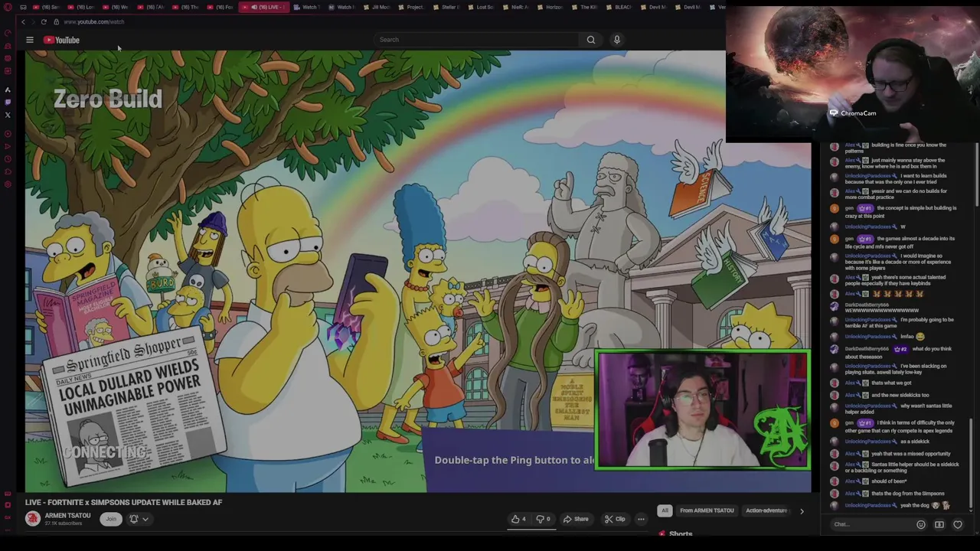Open the YouTube hamburger guide menu
This screenshot has width=980, height=551.
click(30, 40)
